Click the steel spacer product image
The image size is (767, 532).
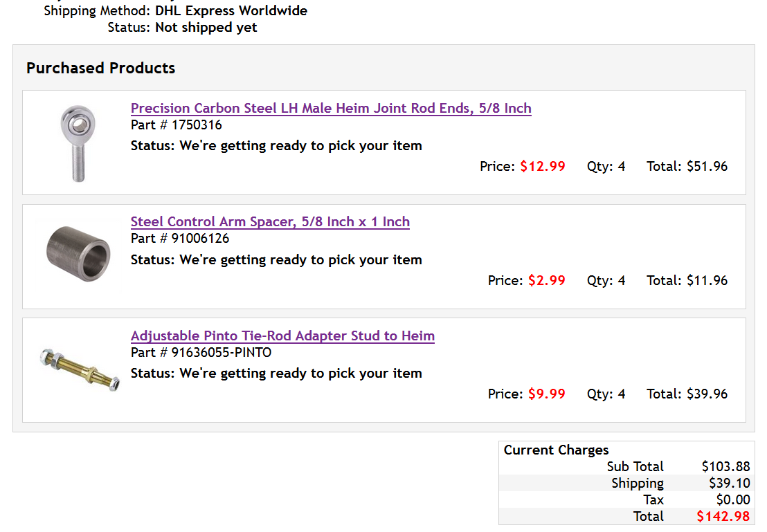point(78,253)
